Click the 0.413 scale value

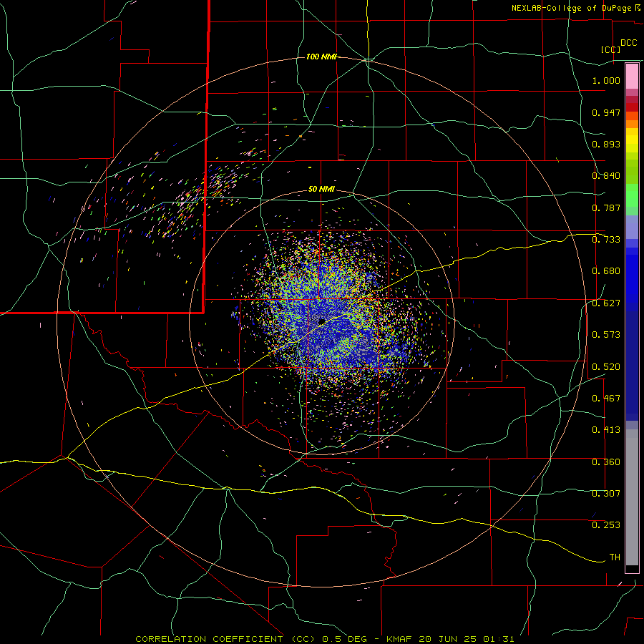point(606,430)
